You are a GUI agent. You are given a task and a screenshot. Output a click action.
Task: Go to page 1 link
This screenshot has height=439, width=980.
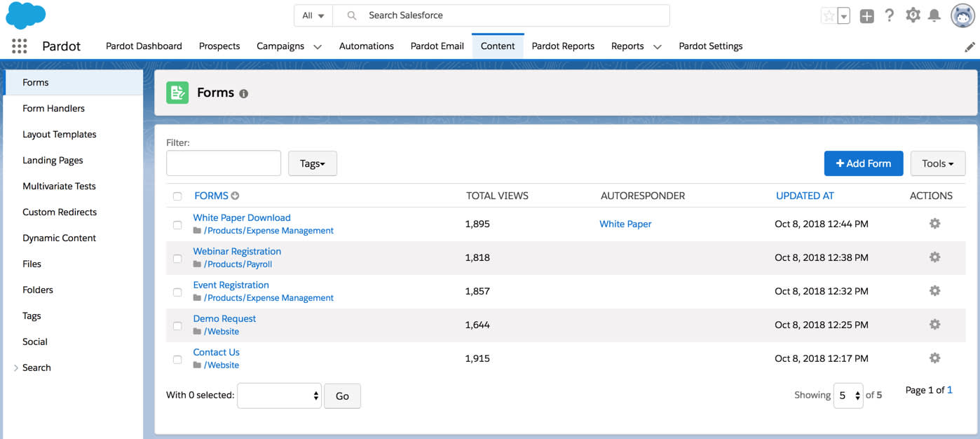point(950,390)
